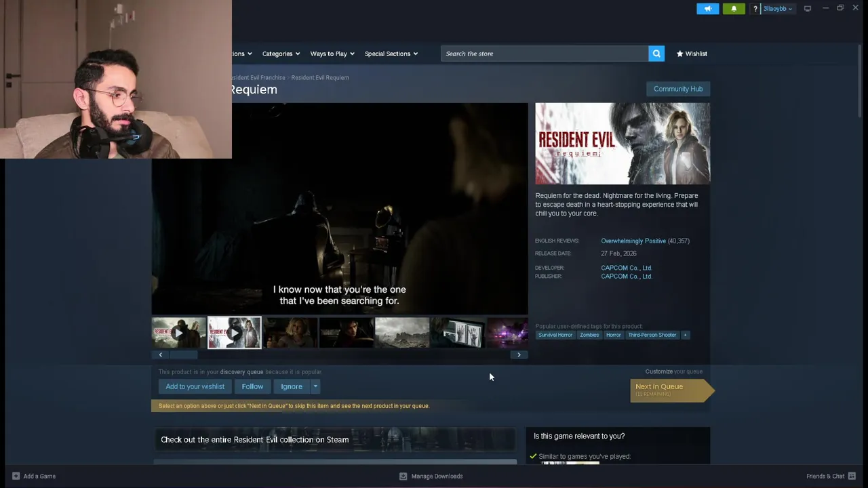View the purple glow screenshot thumbnail
This screenshot has width=868, height=488.
(507, 333)
